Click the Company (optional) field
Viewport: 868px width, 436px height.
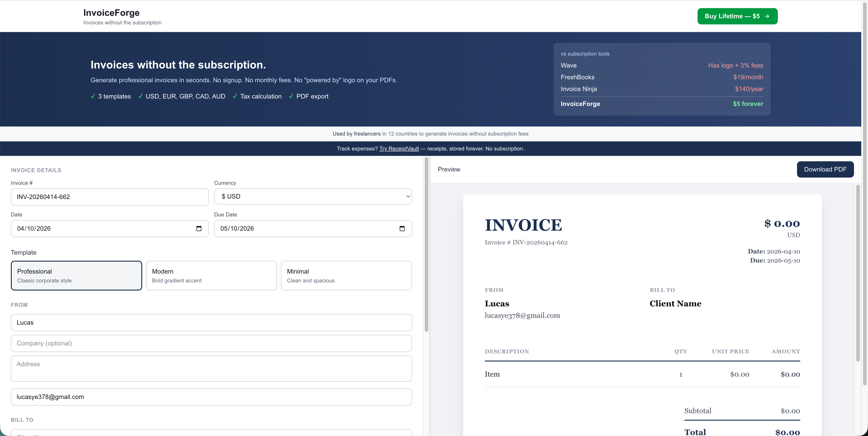tap(211, 343)
